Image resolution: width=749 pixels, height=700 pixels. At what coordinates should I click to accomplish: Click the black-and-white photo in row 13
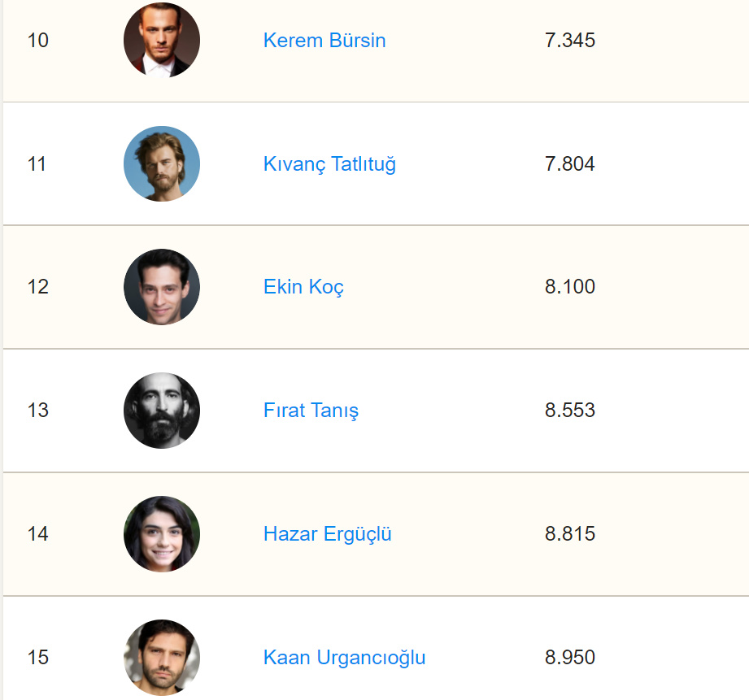tap(162, 411)
